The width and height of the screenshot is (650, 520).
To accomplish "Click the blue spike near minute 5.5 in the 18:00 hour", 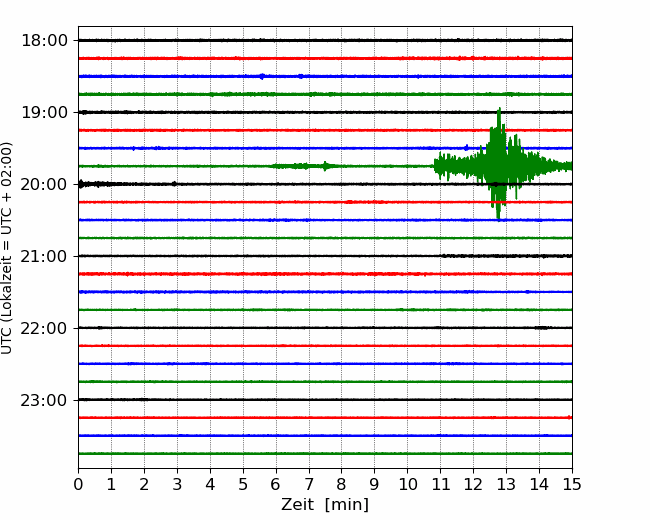I will pyautogui.click(x=262, y=76).
